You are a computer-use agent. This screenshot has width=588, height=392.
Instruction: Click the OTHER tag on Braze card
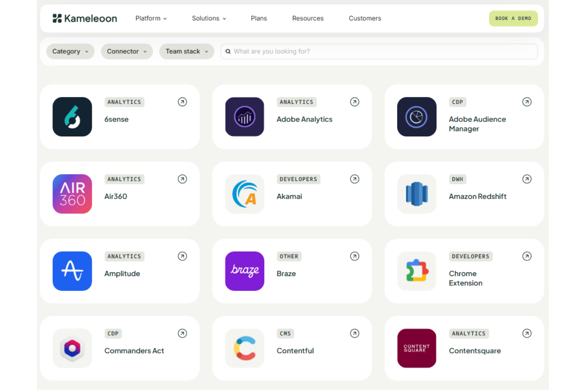pos(289,256)
